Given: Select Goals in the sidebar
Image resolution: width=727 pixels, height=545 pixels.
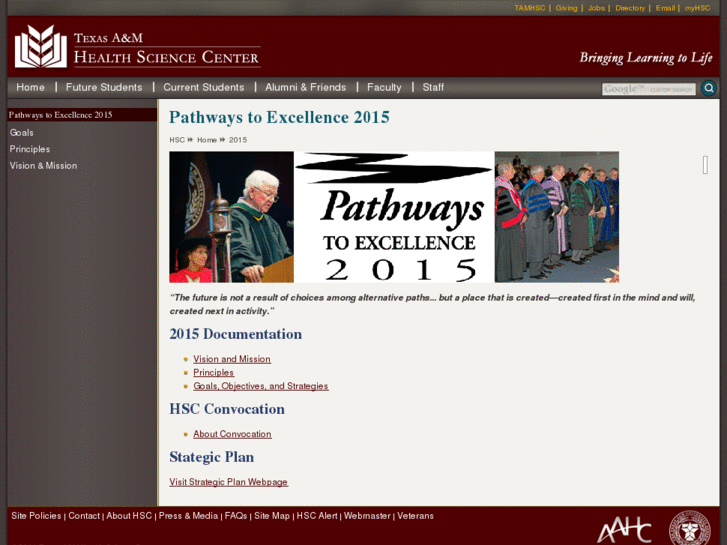Looking at the screenshot, I should 22,133.
